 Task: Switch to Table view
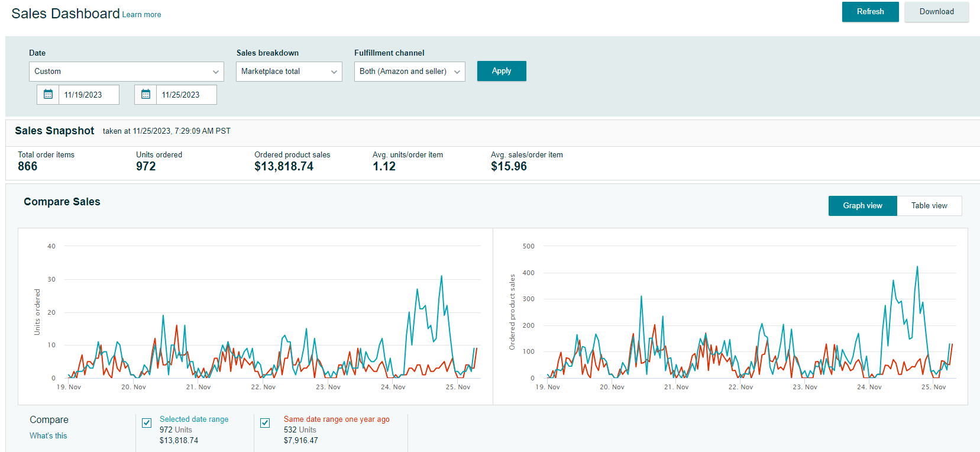929,206
